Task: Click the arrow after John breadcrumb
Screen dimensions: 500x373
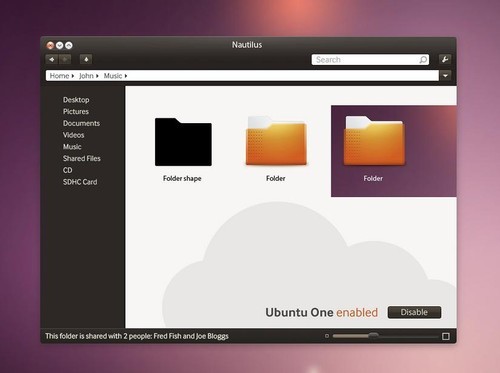Action: [x=97, y=76]
